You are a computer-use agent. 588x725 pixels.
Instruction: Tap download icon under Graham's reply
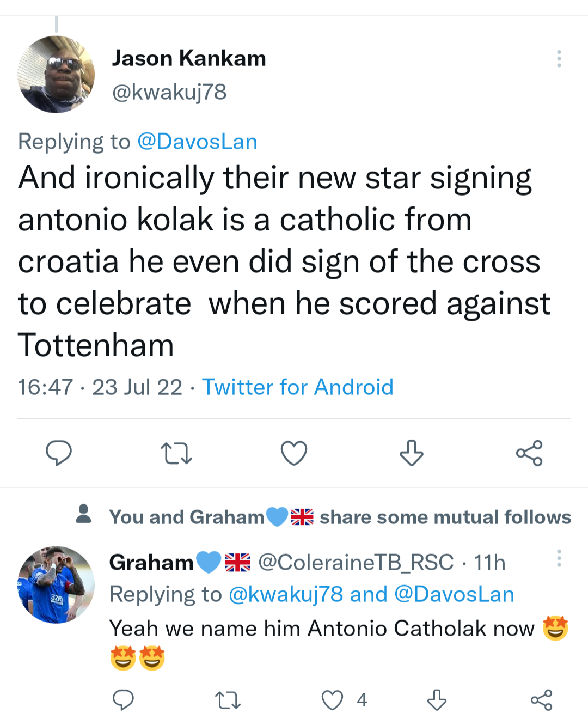pos(437,700)
